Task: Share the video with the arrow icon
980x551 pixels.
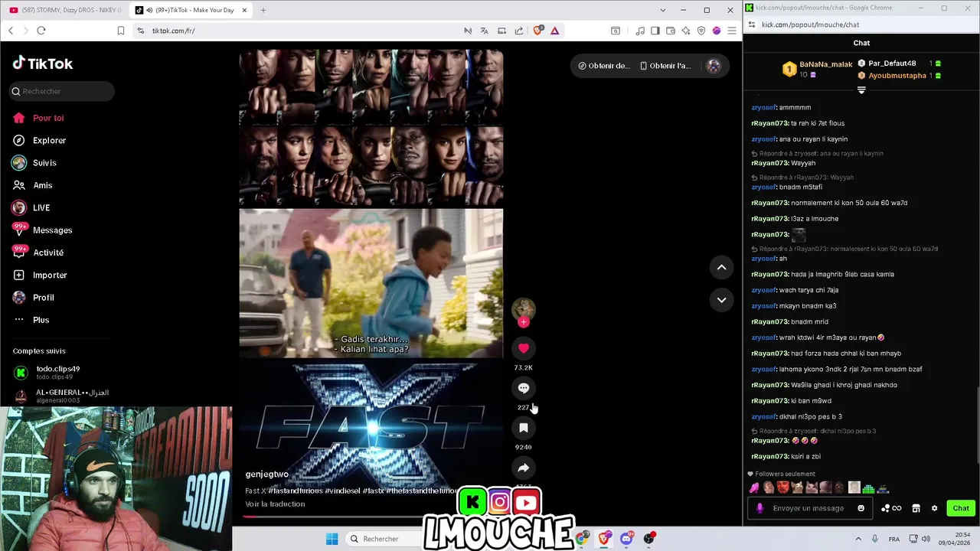Action: (524, 468)
